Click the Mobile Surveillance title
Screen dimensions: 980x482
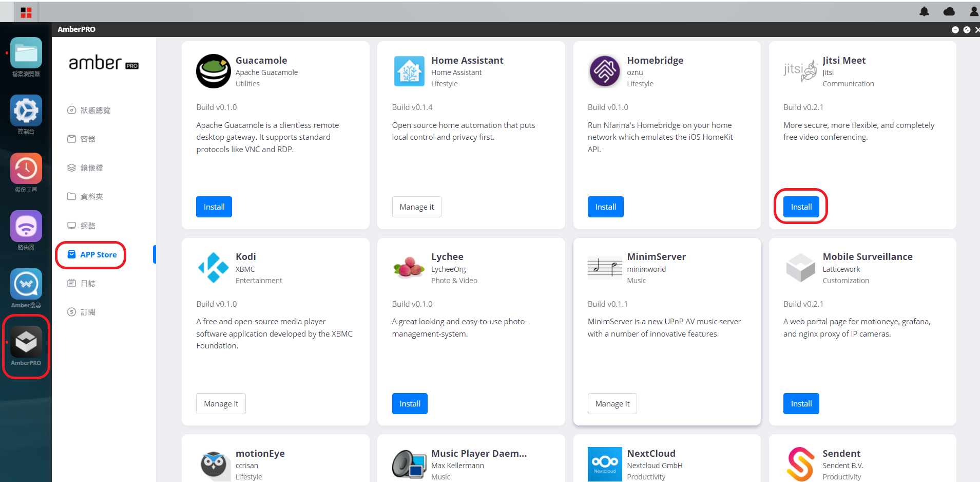(x=868, y=256)
